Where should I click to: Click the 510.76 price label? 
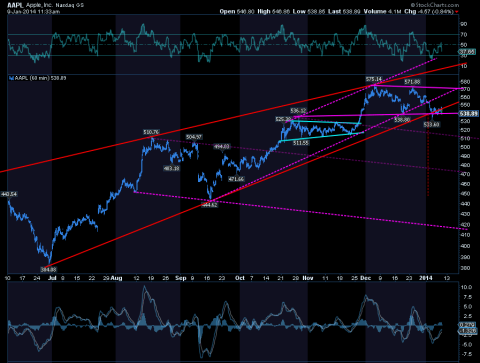(x=151, y=132)
